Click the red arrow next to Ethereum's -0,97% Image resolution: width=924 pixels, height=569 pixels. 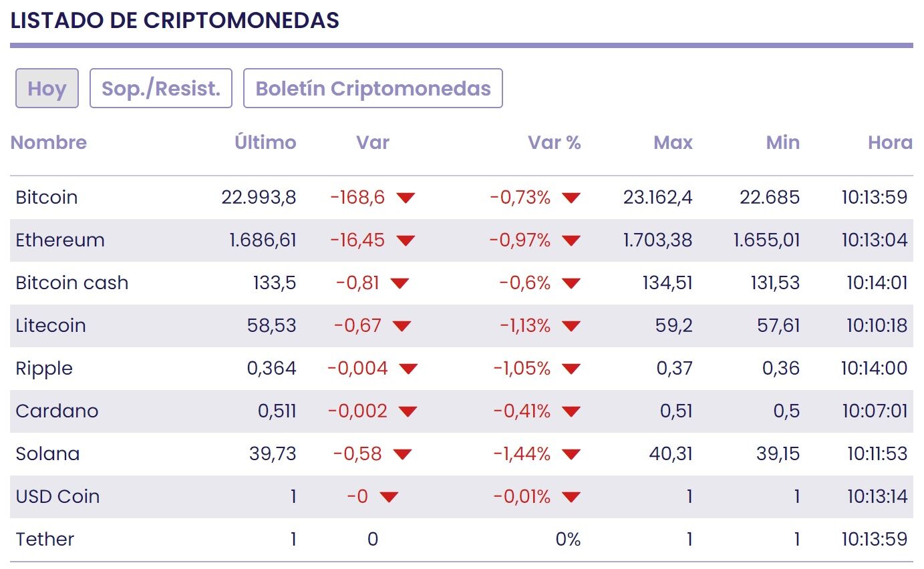coord(571,240)
